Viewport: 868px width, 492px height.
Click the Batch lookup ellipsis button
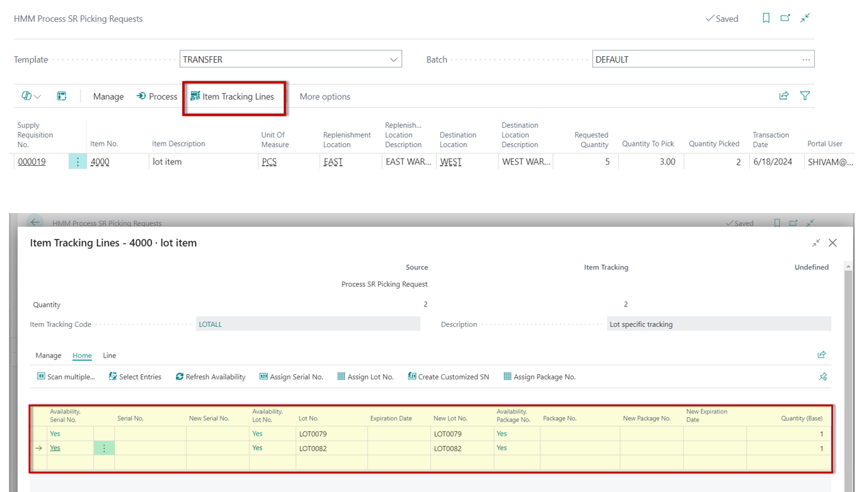tap(806, 60)
